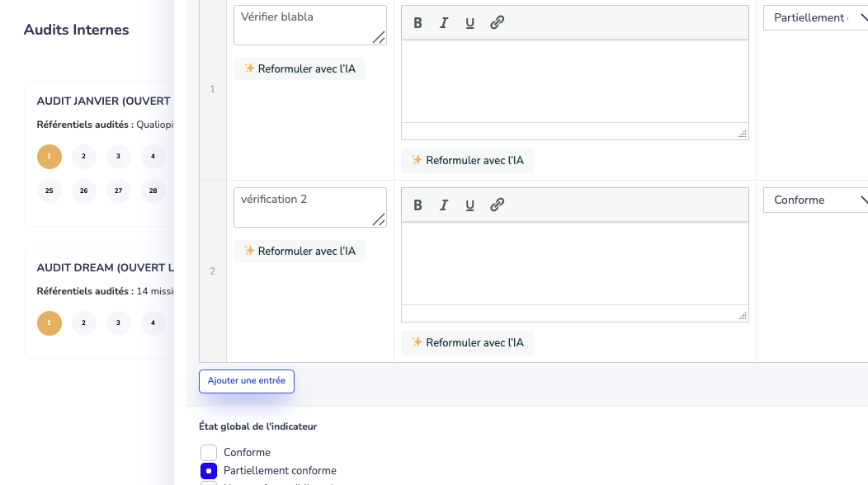
Task: Click Reformuler avec l'IA under Vérifier blabla
Action: coord(300,69)
